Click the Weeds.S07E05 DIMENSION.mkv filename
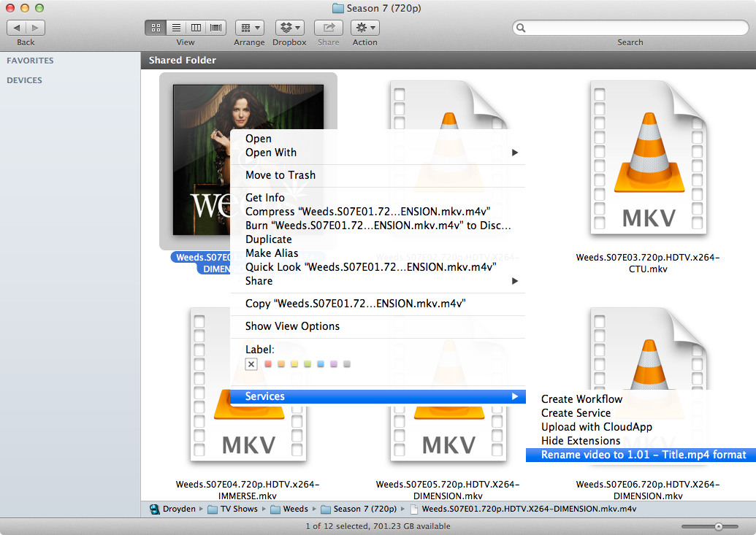The image size is (756, 535). (448, 490)
